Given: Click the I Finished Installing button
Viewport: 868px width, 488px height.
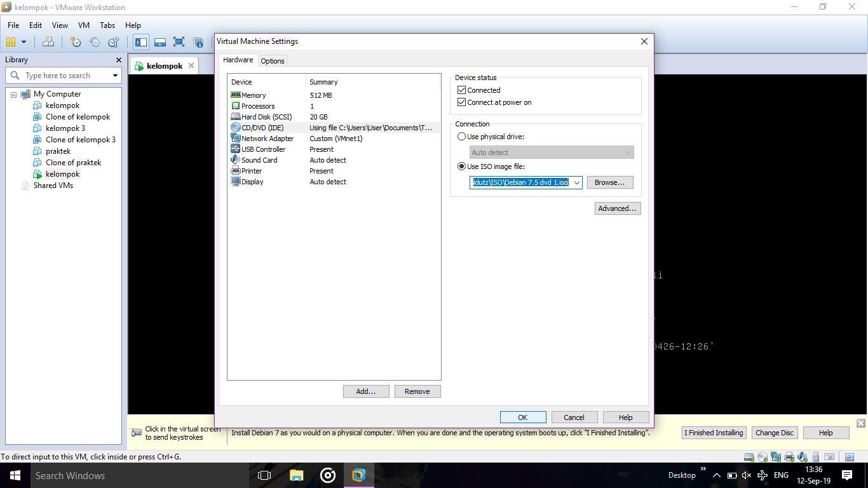Looking at the screenshot, I should [713, 433].
